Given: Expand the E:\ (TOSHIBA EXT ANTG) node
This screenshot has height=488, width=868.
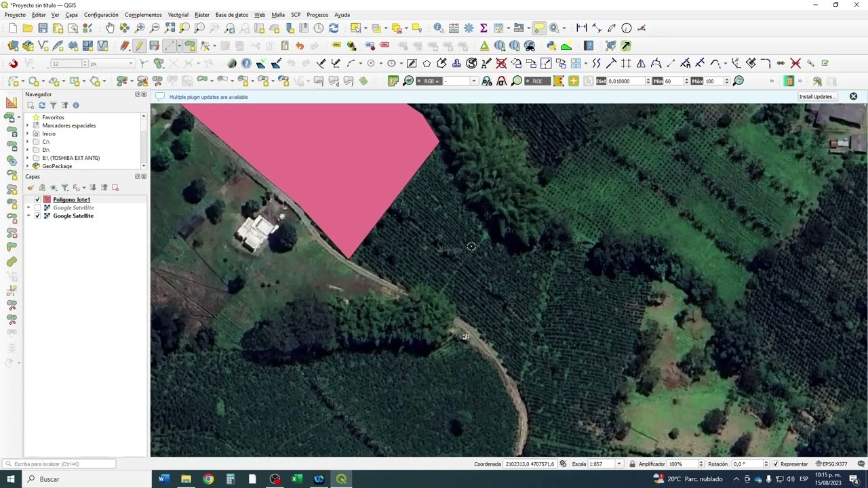Looking at the screenshot, I should pyautogui.click(x=28, y=158).
